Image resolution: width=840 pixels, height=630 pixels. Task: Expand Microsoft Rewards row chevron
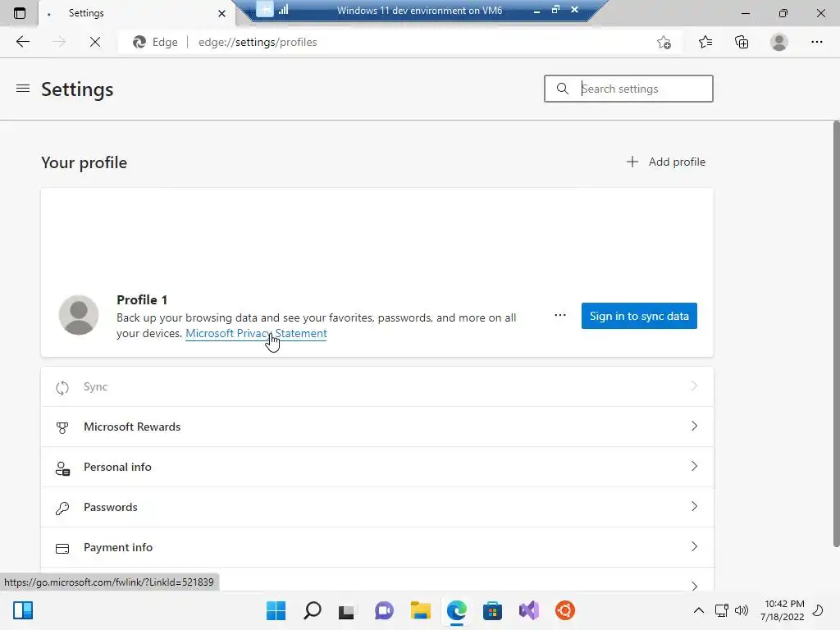click(694, 426)
